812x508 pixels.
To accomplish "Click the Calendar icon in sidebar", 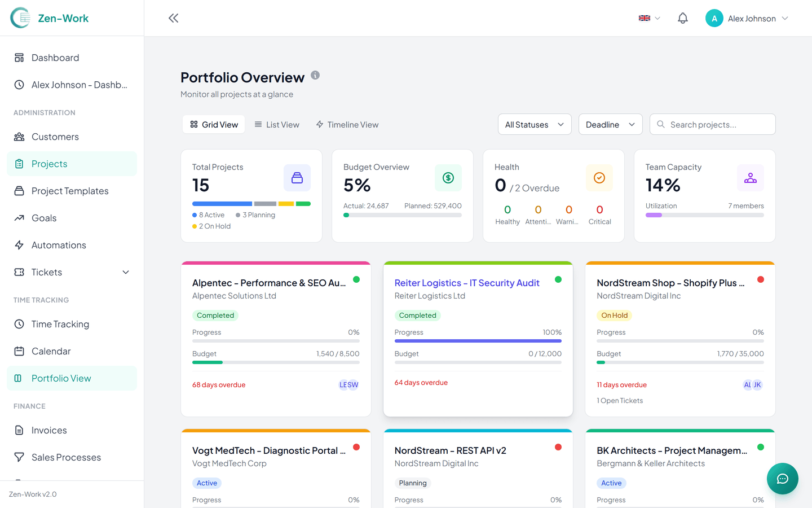I will point(19,351).
